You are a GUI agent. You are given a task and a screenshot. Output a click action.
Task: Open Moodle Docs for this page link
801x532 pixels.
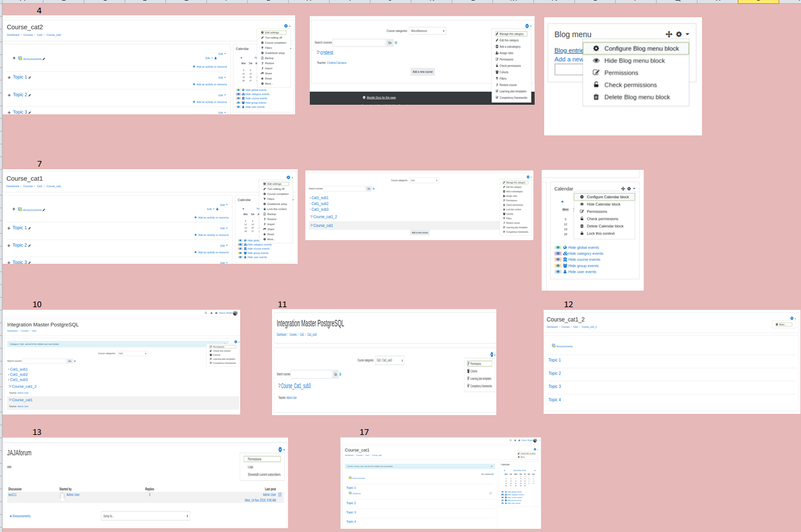[x=381, y=98]
